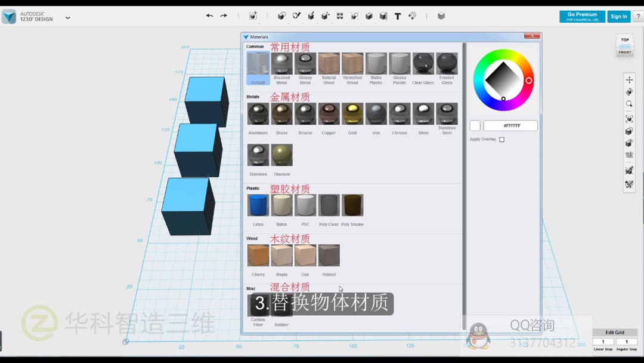Open the Sketch tool in the toolbar

coord(296,16)
